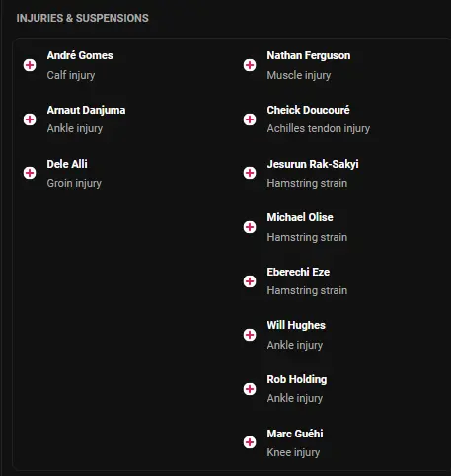Open Arnaut Danjuma player name link

(86, 110)
